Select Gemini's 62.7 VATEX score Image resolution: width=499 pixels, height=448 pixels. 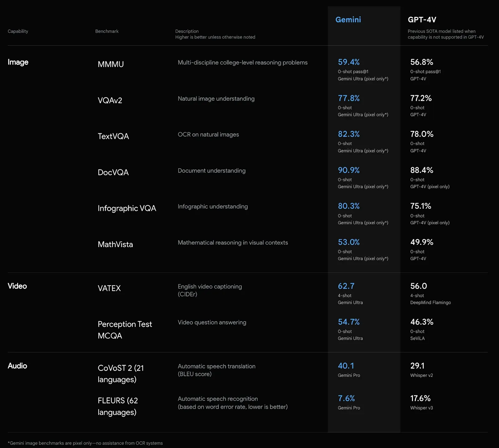tap(346, 286)
